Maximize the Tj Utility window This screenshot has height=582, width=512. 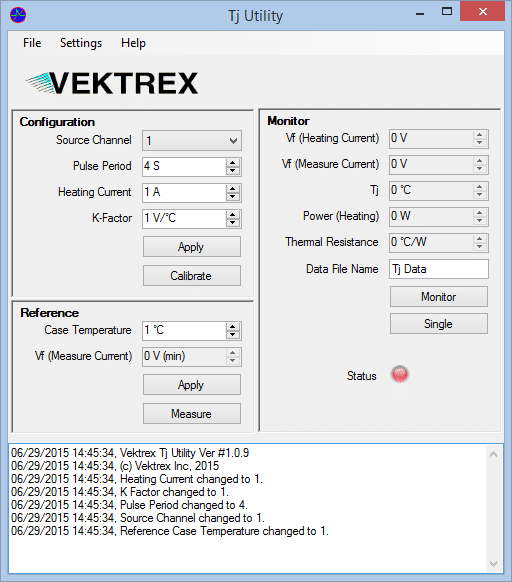447,12
